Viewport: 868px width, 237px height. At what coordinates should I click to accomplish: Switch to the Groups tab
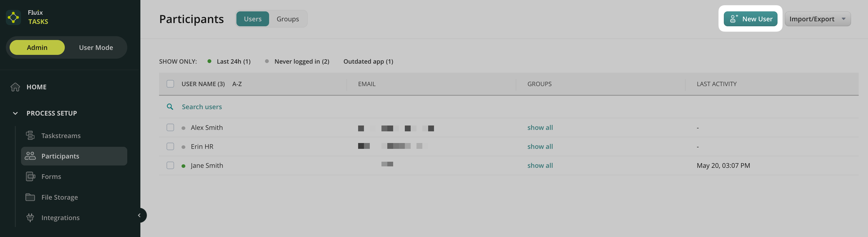(x=287, y=19)
